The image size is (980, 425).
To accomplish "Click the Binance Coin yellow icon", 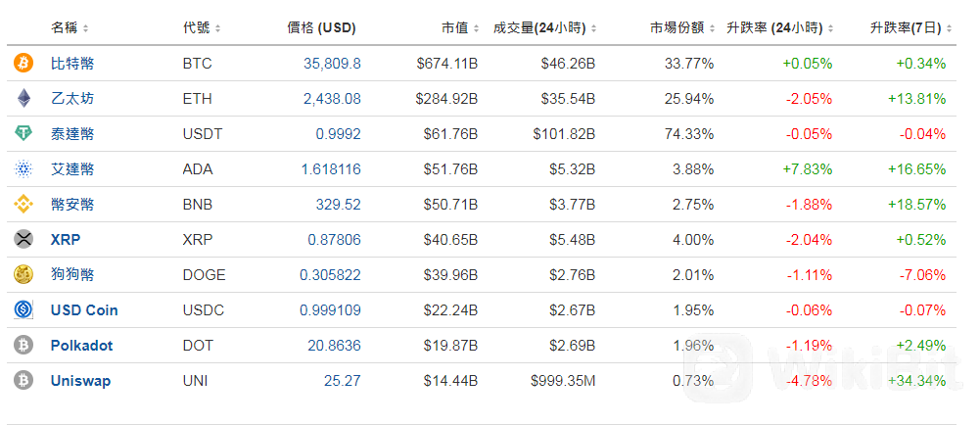I will click(23, 205).
